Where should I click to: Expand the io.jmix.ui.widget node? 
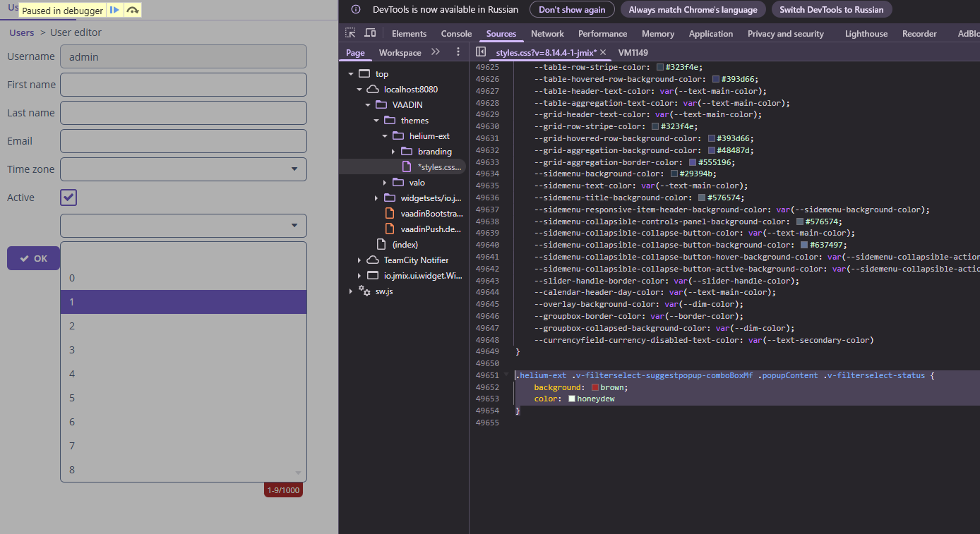pos(359,276)
